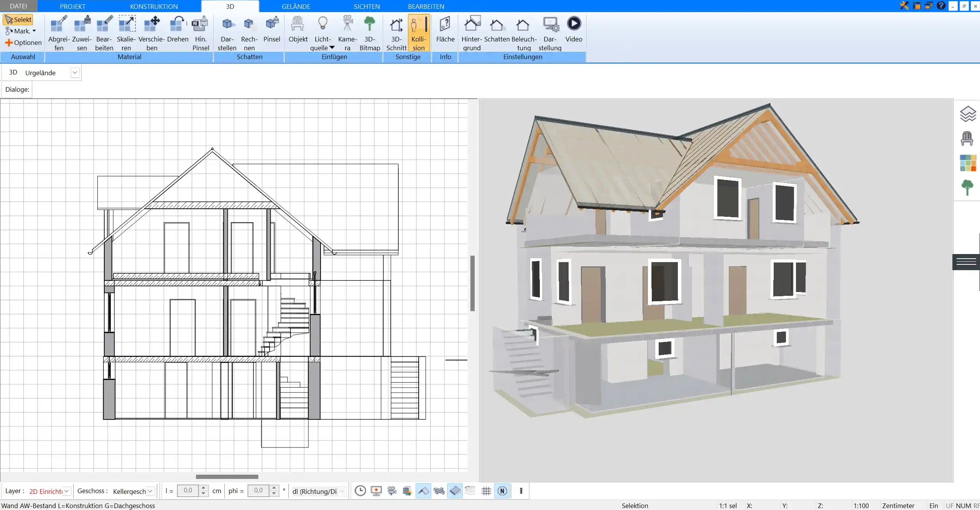The width and height of the screenshot is (980, 510).
Task: Open the Mark. dropdown arrow
Action: pos(34,31)
